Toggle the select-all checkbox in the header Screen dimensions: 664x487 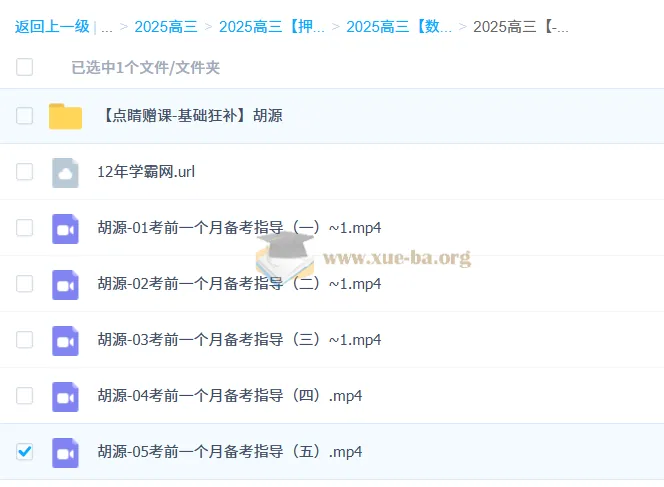[x=25, y=67]
